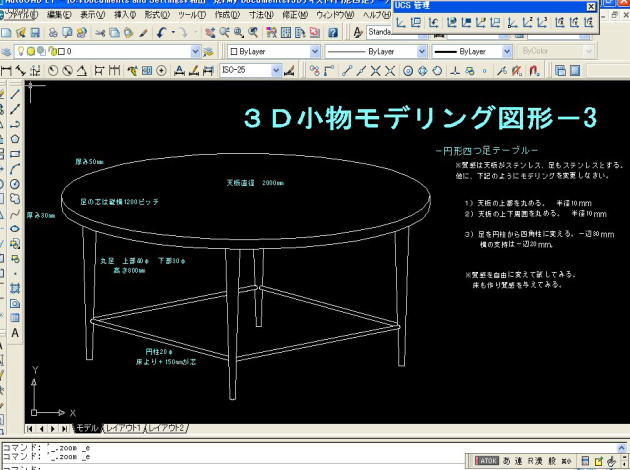Close the UCS 管理 floating toolbar
Image resolution: width=630 pixels, height=470 pixels.
(591, 6)
